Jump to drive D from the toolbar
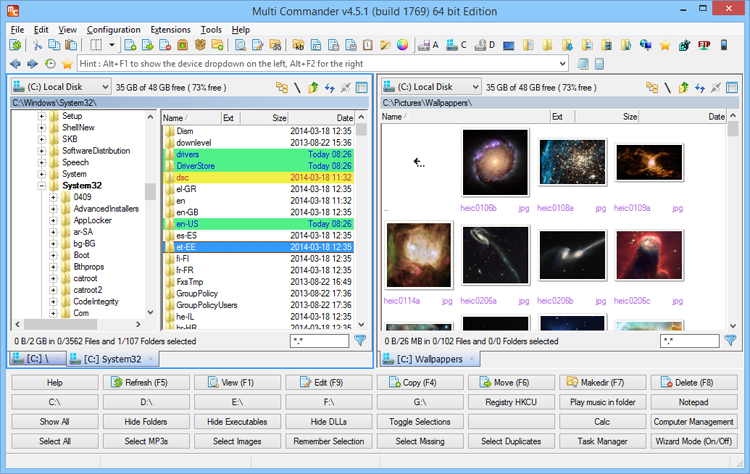 (484, 45)
